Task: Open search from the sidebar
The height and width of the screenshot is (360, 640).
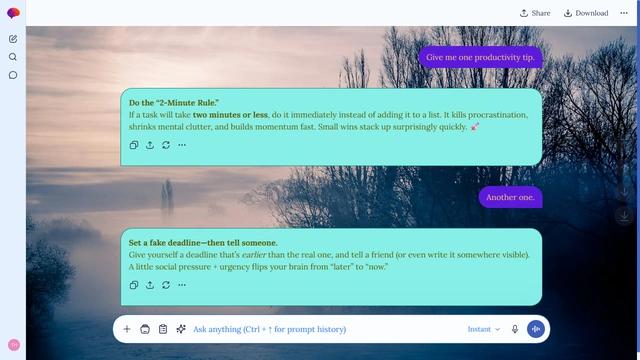Action: (13, 57)
